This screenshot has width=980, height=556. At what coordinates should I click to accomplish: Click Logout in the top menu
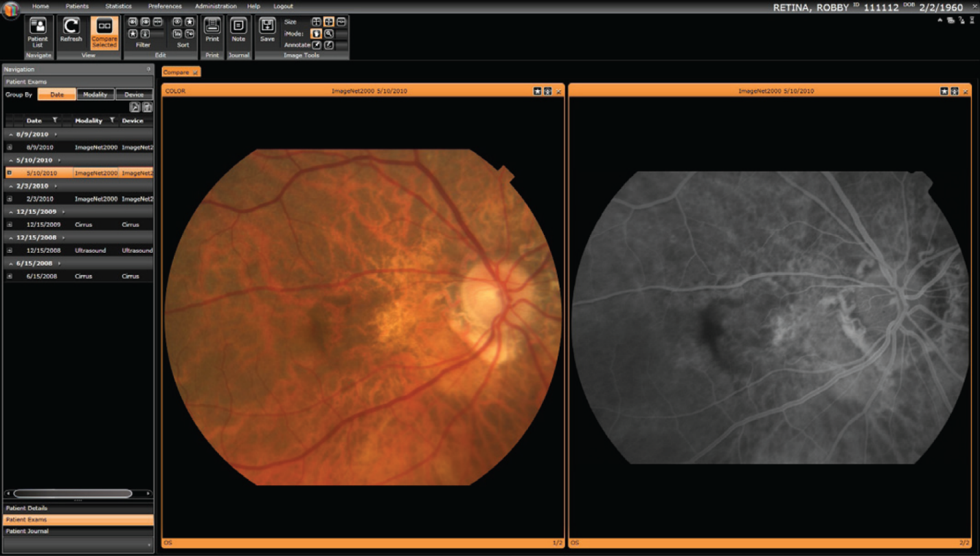pos(283,6)
